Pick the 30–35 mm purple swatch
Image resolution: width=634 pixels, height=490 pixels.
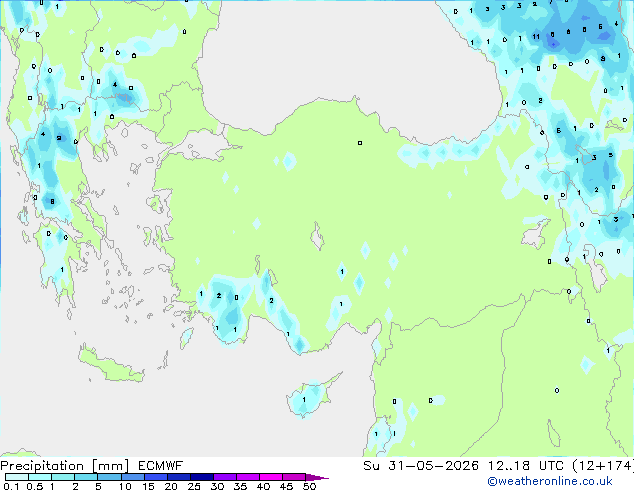click(x=224, y=477)
